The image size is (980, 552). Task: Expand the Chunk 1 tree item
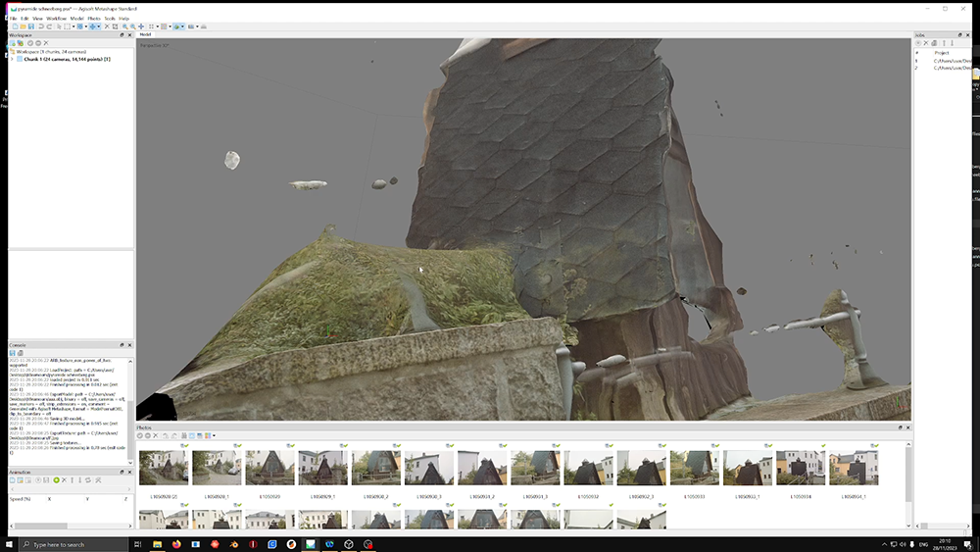[12, 59]
